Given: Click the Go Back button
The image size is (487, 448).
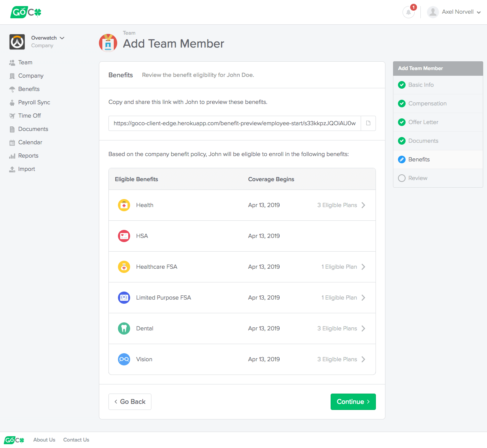Looking at the screenshot, I should tap(130, 402).
